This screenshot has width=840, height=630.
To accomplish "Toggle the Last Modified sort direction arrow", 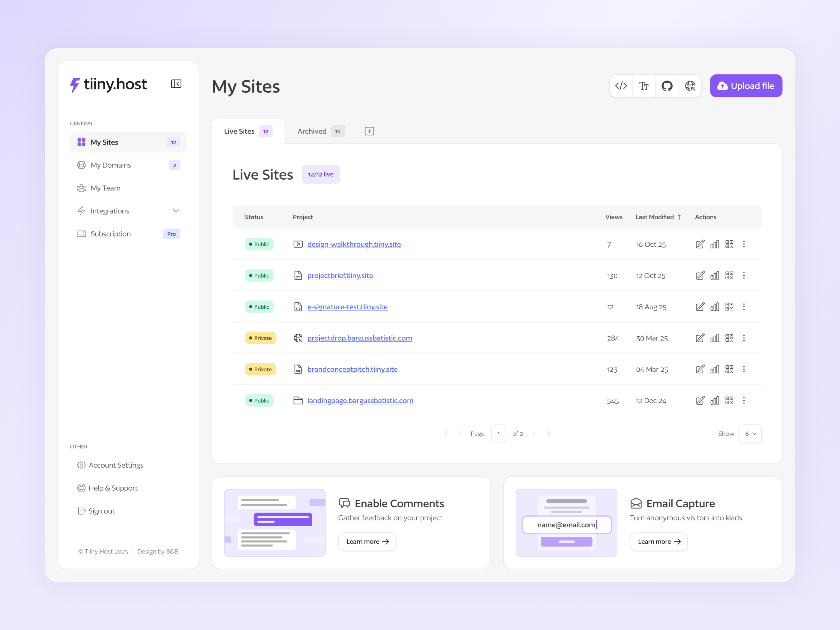I will click(x=679, y=217).
